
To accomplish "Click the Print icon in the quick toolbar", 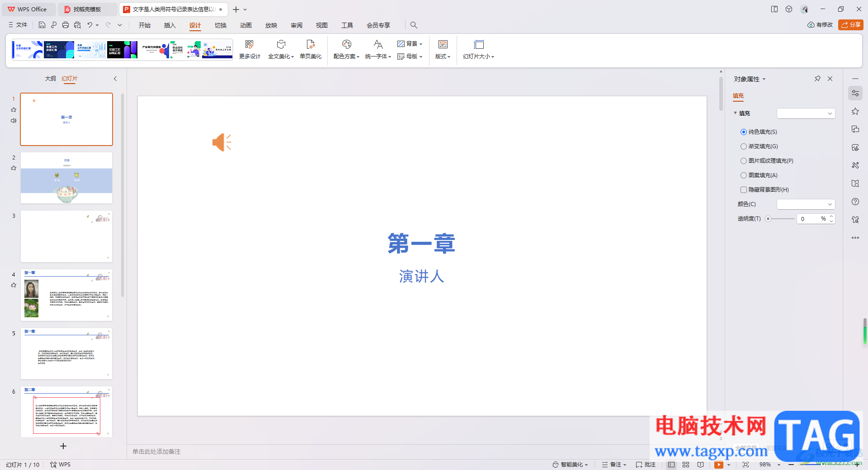I will click(x=66, y=25).
